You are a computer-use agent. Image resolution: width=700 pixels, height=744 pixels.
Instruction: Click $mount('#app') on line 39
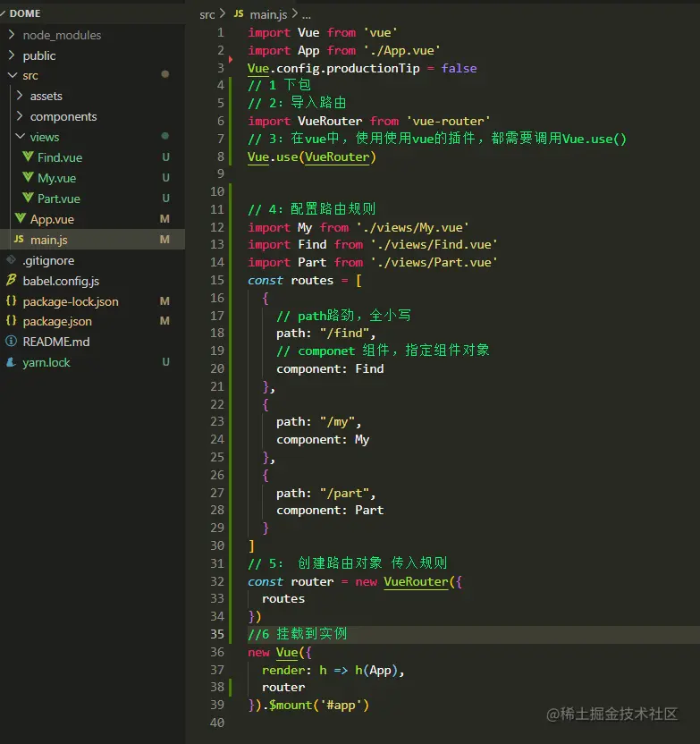pos(318,705)
